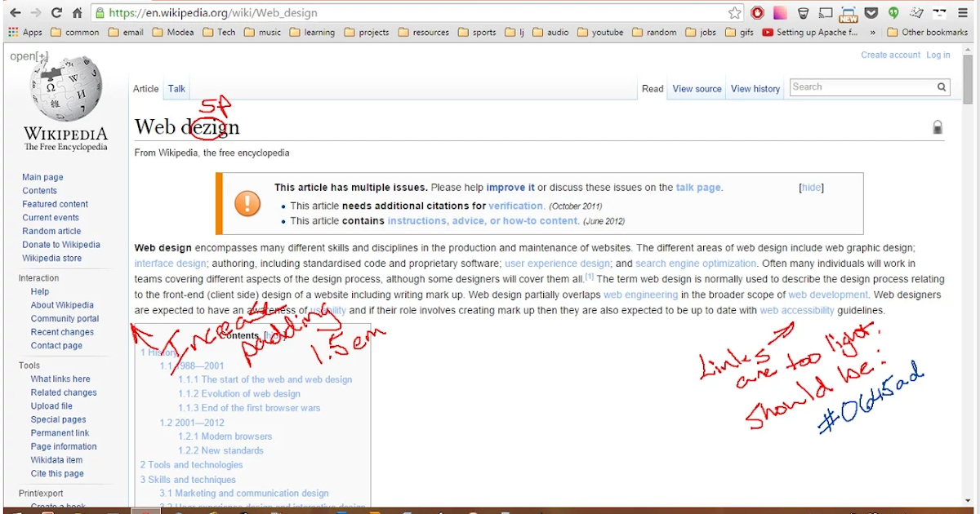The image size is (980, 514).
Task: Hide the article issues notice
Action: click(x=811, y=188)
